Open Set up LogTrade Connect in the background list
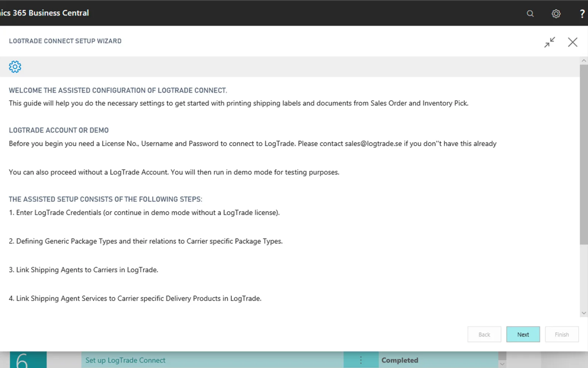 (x=125, y=360)
